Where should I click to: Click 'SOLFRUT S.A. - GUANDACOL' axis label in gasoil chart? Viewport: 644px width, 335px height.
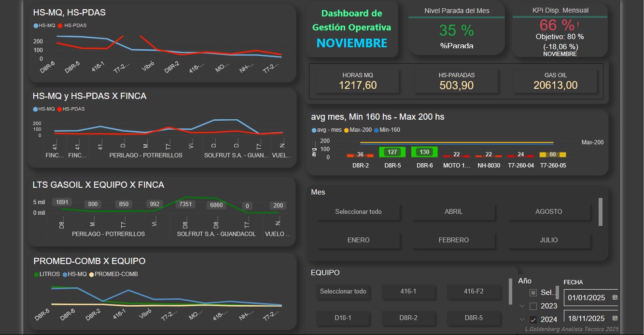point(216,234)
